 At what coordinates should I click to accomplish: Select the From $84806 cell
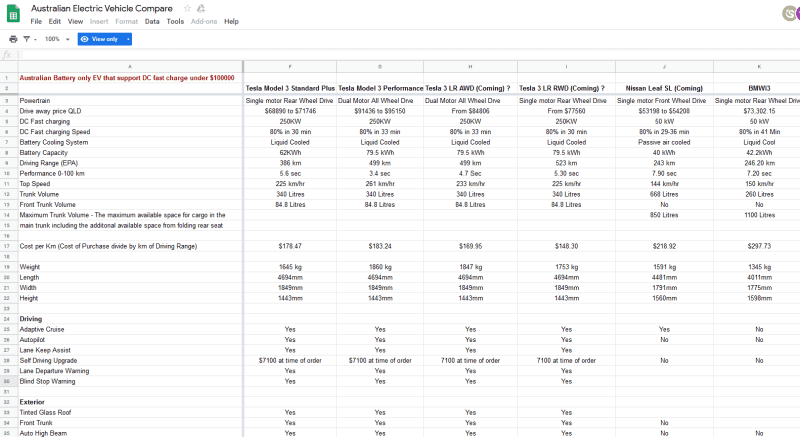pyautogui.click(x=470, y=111)
